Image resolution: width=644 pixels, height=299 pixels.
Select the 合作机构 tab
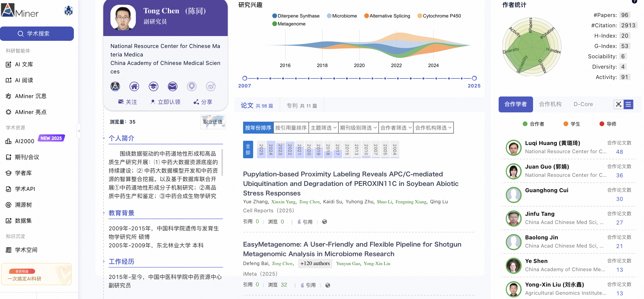pyautogui.click(x=550, y=104)
